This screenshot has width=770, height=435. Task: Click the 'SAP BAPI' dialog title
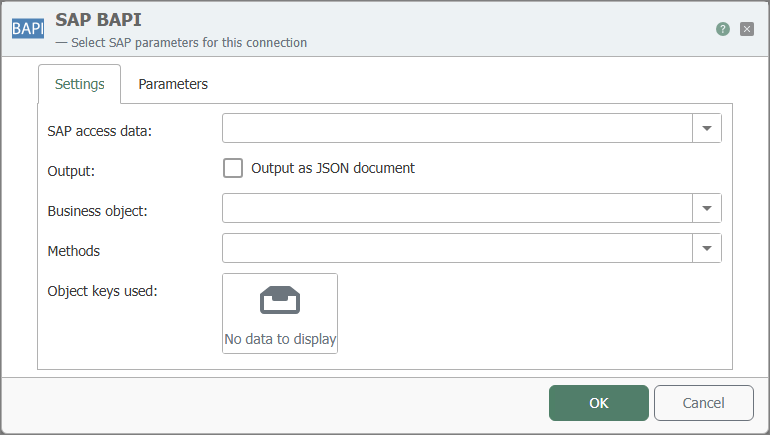pyautogui.click(x=98, y=20)
